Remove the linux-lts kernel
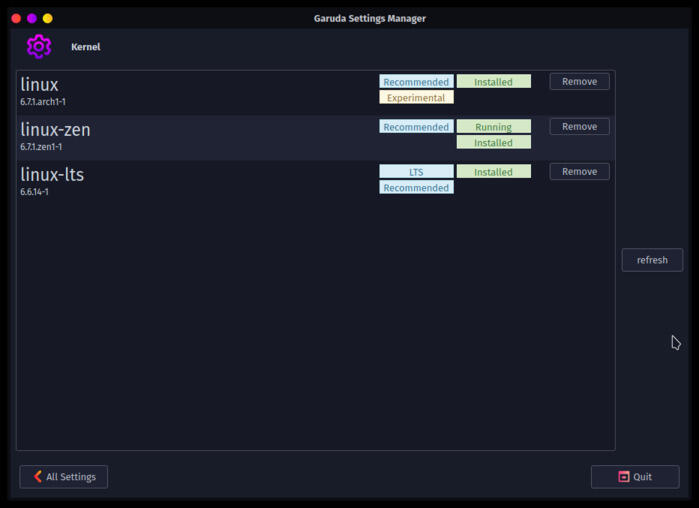699x508 pixels. tap(579, 172)
